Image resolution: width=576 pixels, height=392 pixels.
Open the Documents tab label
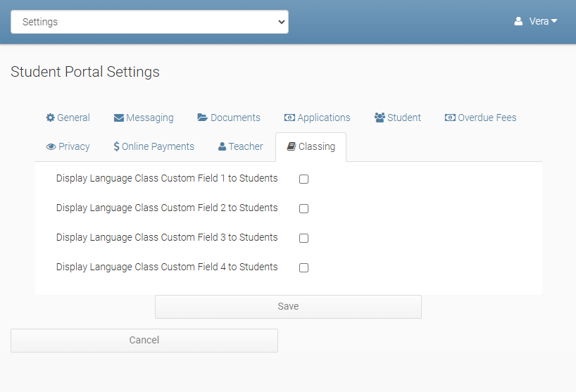pyautogui.click(x=235, y=118)
